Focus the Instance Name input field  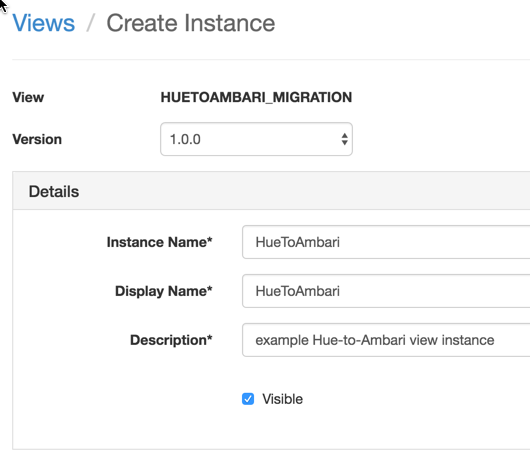(386, 242)
